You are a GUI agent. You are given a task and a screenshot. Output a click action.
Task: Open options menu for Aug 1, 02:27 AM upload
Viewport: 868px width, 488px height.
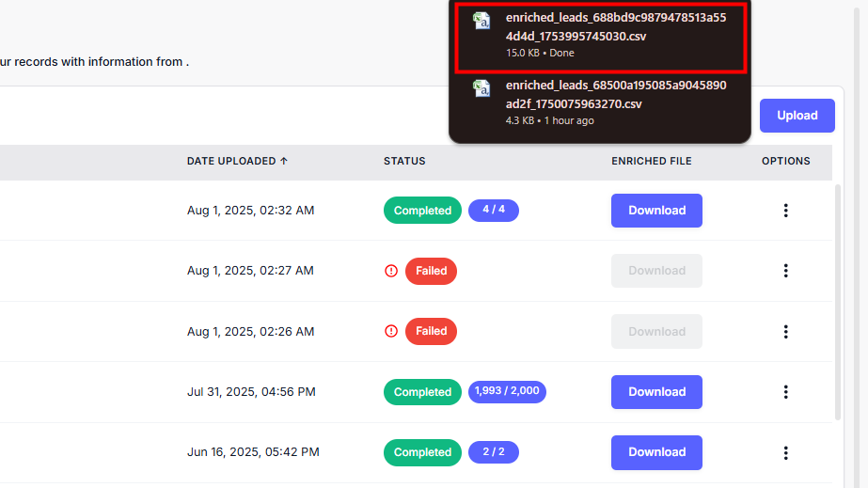[786, 271]
